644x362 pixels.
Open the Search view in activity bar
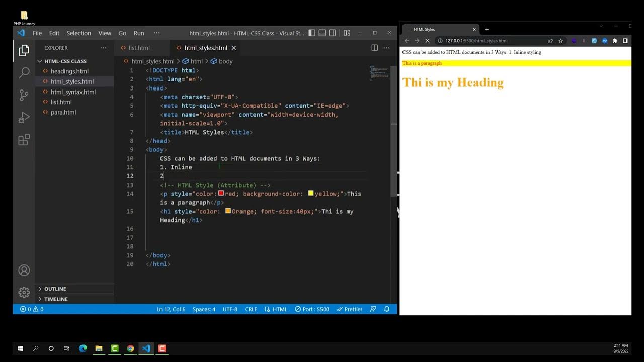tap(24, 73)
